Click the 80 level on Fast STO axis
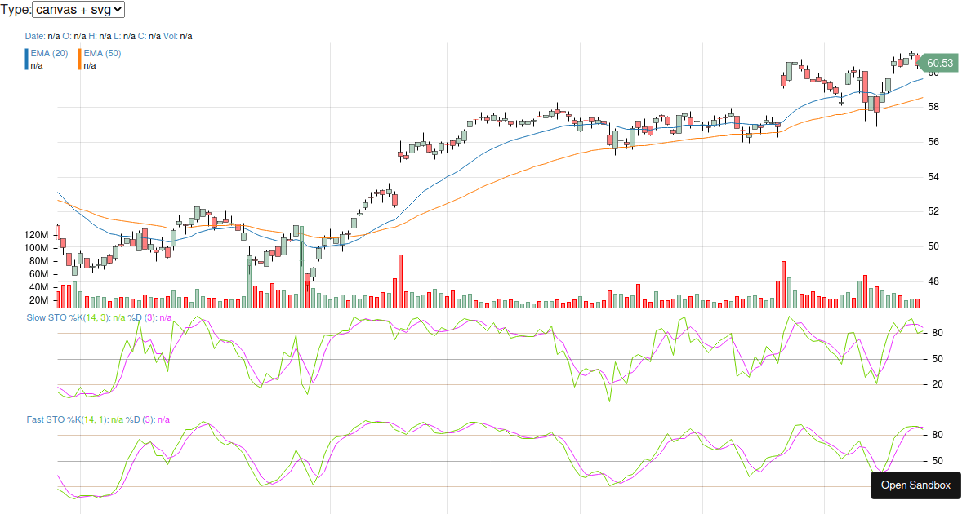This screenshot has width=980, height=514. [937, 435]
